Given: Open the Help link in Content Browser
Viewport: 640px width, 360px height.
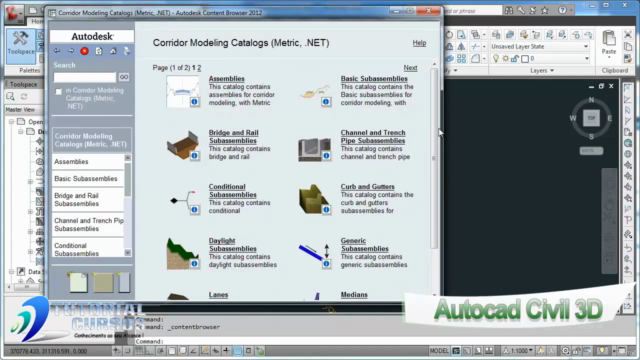Looking at the screenshot, I should 419,42.
